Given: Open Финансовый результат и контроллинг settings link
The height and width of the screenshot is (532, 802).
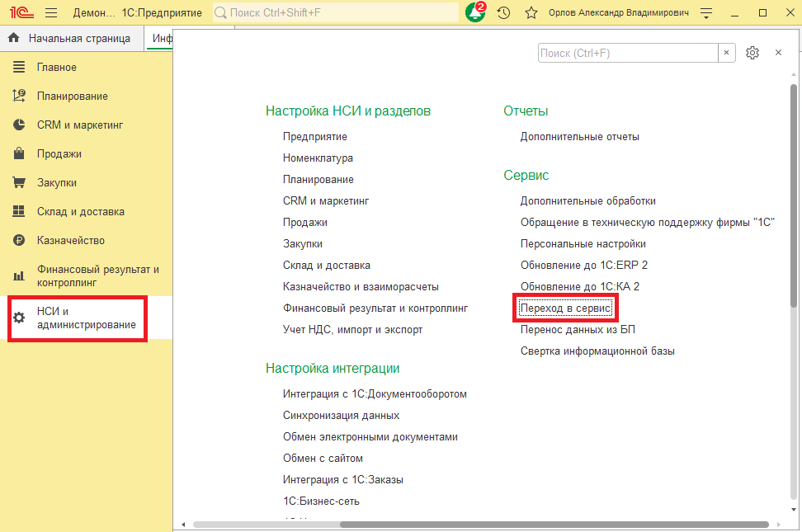Looking at the screenshot, I should (375, 308).
